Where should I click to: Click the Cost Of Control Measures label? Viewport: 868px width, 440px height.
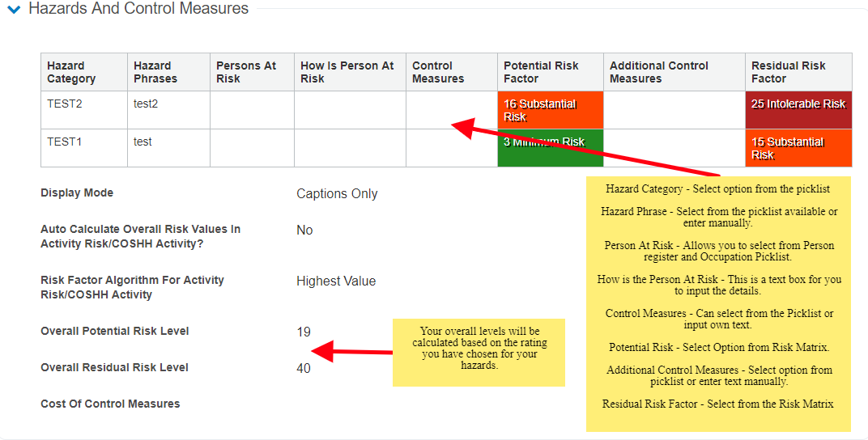tap(110, 404)
